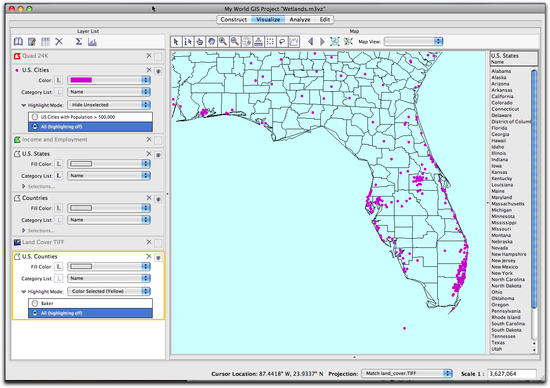Activate the Get Information tool

pos(188,42)
